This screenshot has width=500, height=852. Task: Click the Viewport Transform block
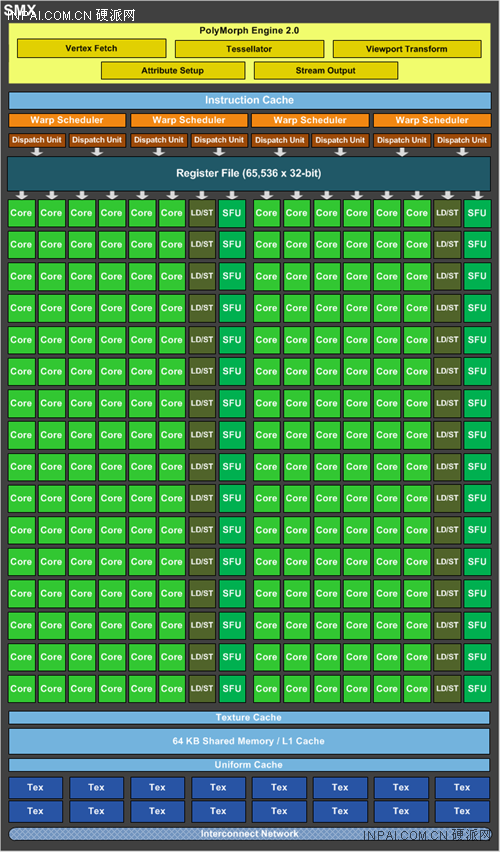pyautogui.click(x=407, y=49)
